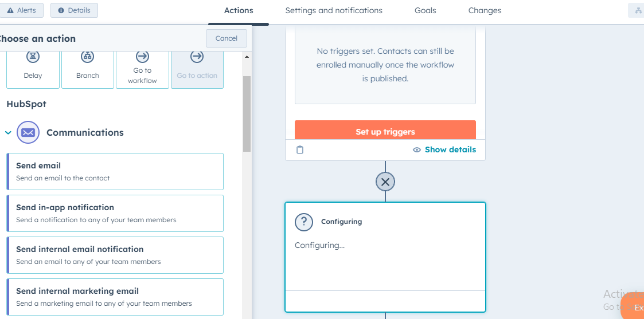Click the Communications envelope icon
Image resolution: width=644 pixels, height=319 pixels.
coord(28,132)
